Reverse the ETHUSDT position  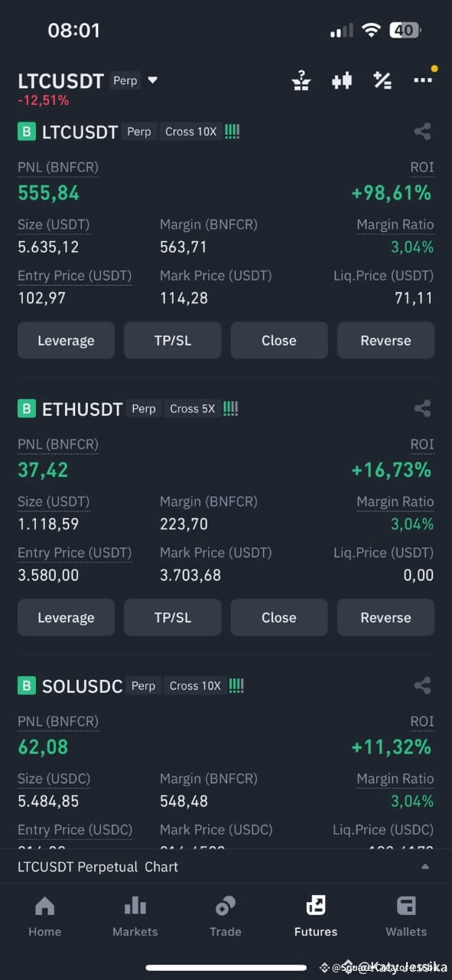tap(385, 618)
